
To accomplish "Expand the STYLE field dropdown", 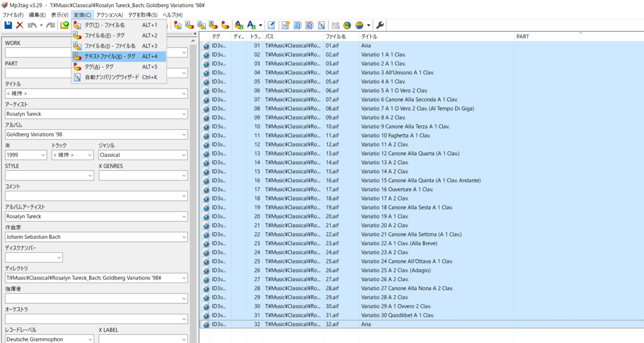I will pos(90,175).
